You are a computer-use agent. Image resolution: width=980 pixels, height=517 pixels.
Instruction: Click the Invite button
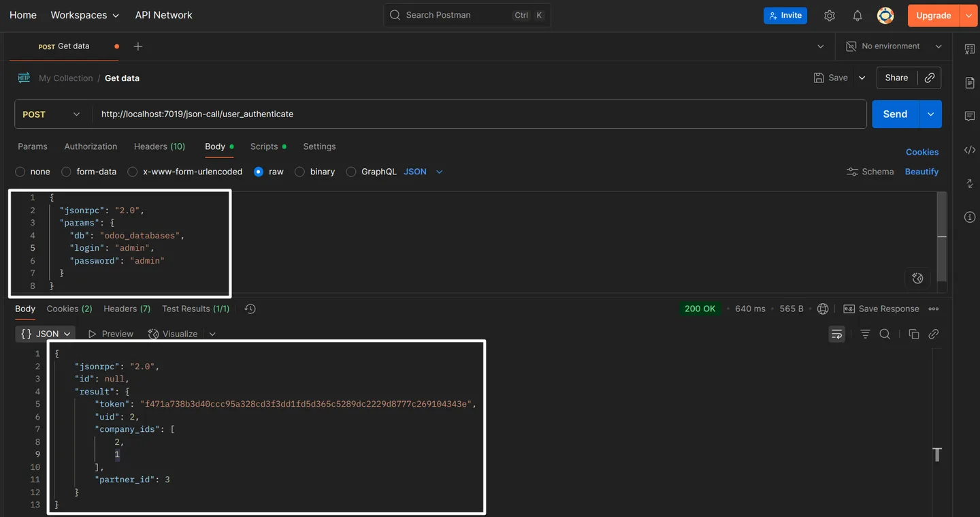coord(785,16)
